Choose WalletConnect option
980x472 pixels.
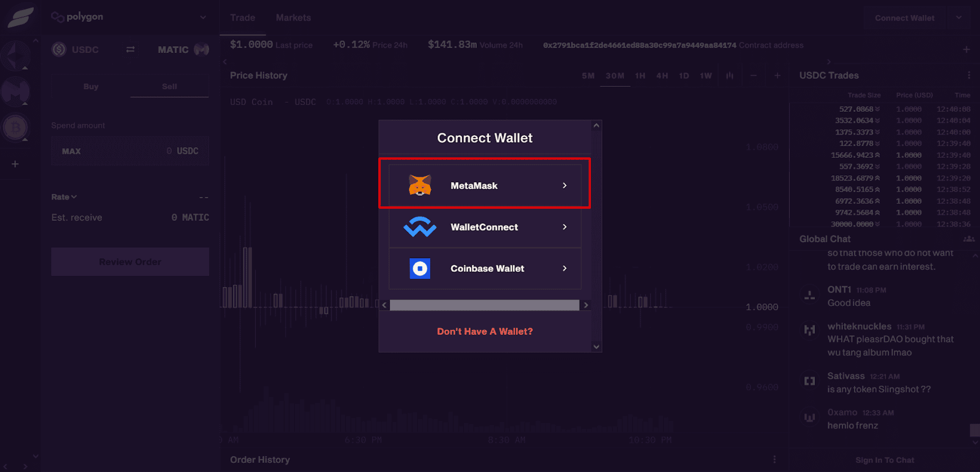point(485,227)
